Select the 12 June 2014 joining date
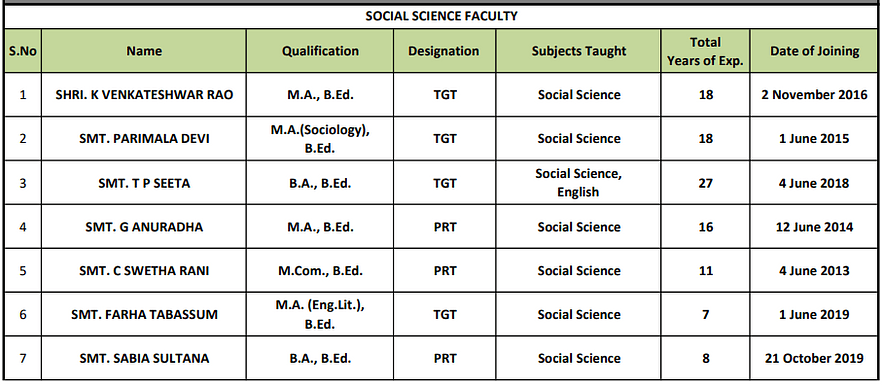This screenshot has width=882, height=385. pyautogui.click(x=814, y=227)
